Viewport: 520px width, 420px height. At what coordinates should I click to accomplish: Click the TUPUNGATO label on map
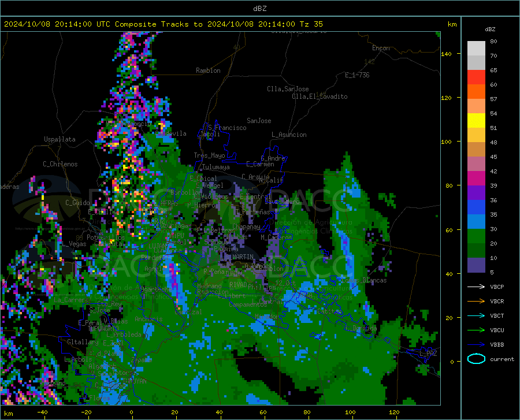[x=103, y=329]
